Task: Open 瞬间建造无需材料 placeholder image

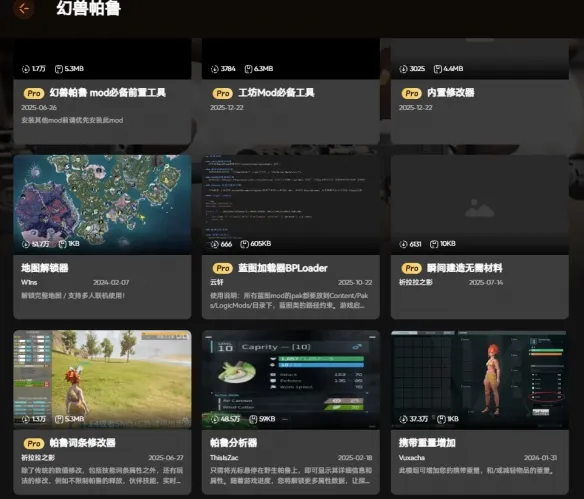Action: pos(480,205)
